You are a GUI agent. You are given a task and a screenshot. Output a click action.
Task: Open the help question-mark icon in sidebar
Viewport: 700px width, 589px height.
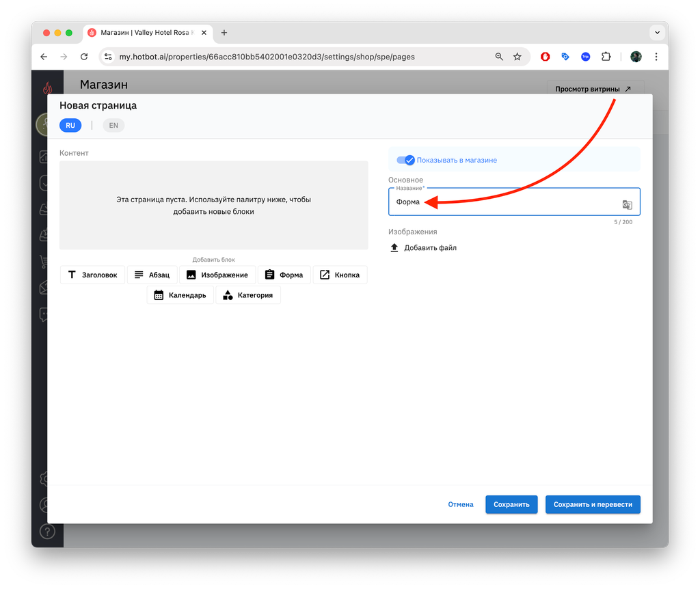(47, 532)
